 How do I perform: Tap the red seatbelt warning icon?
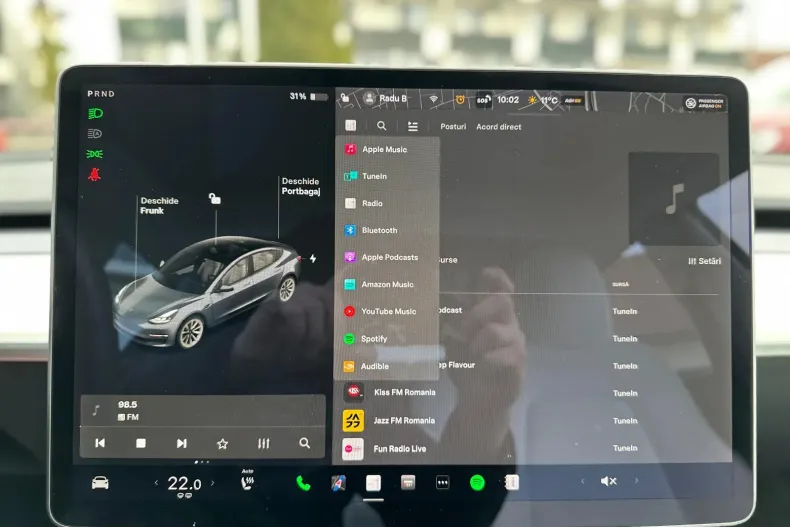coord(94,174)
